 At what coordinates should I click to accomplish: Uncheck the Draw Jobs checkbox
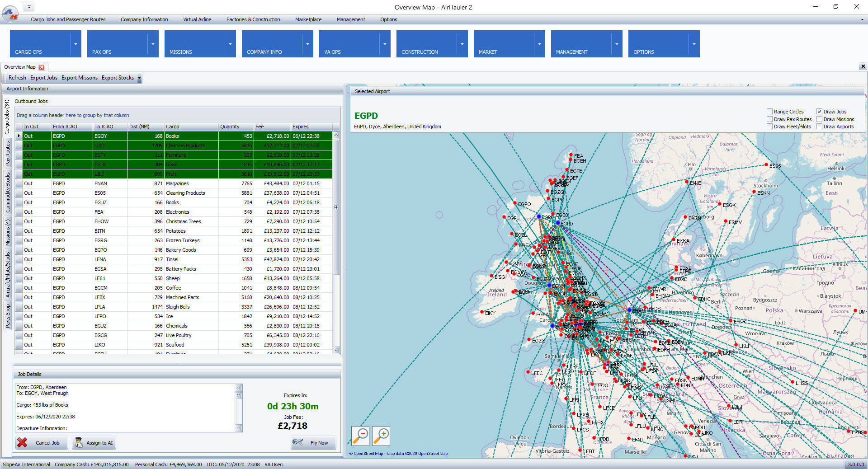[x=819, y=112]
